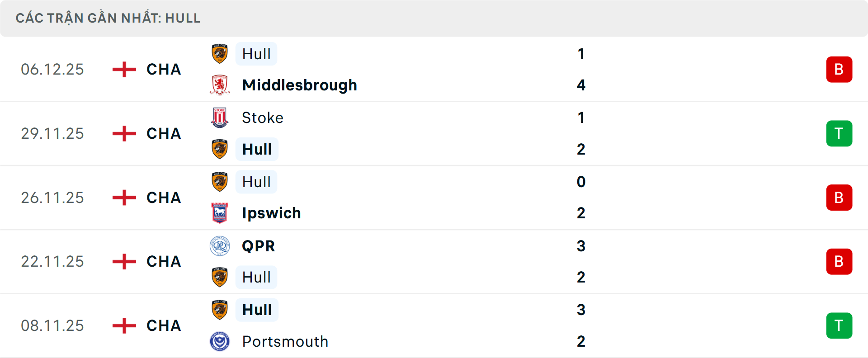Open the Ipswich team badge
This screenshot has height=358, width=868.
(220, 212)
